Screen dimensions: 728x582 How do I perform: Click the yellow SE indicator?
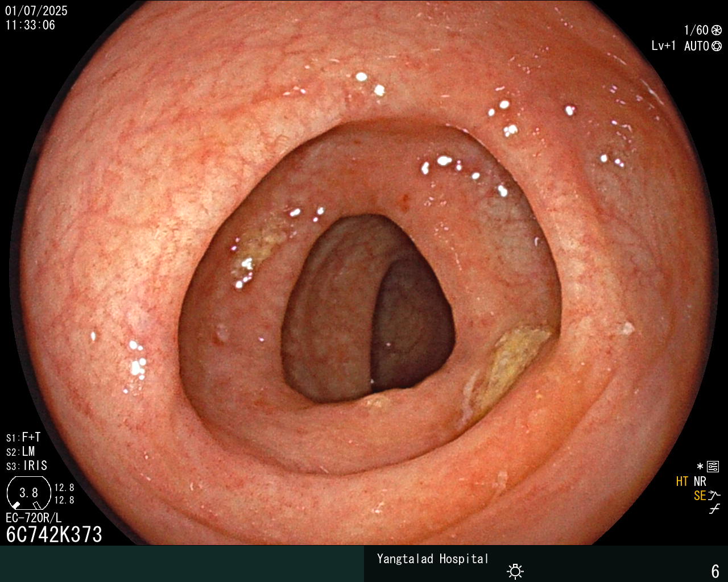pyautogui.click(x=700, y=496)
